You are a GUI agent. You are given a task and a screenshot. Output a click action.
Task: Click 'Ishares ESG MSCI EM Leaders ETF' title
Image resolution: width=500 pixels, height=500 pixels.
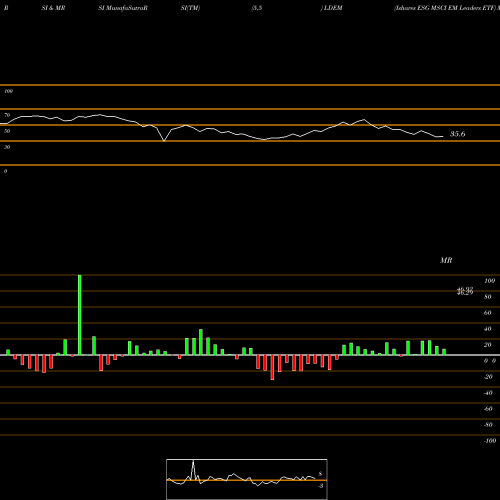(445, 8)
